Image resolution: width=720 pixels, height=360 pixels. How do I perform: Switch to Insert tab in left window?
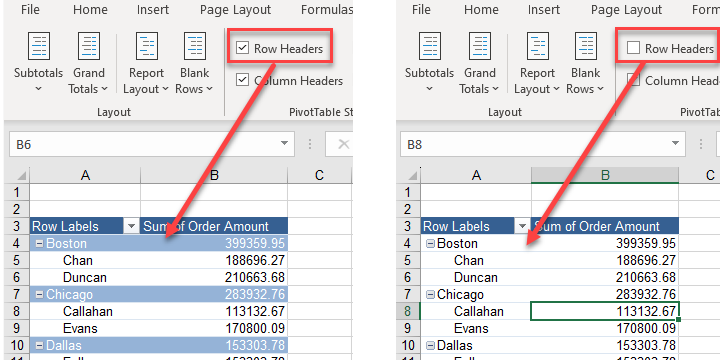pyautogui.click(x=153, y=9)
